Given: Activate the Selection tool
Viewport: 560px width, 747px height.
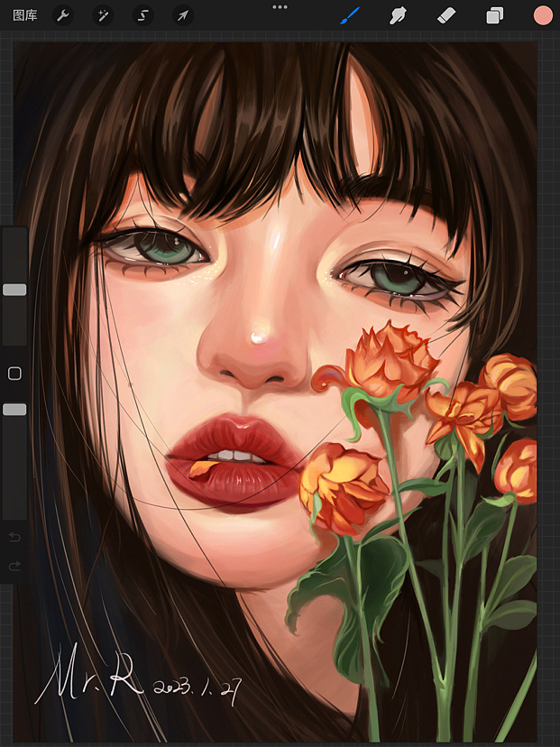Looking at the screenshot, I should coord(142,15).
